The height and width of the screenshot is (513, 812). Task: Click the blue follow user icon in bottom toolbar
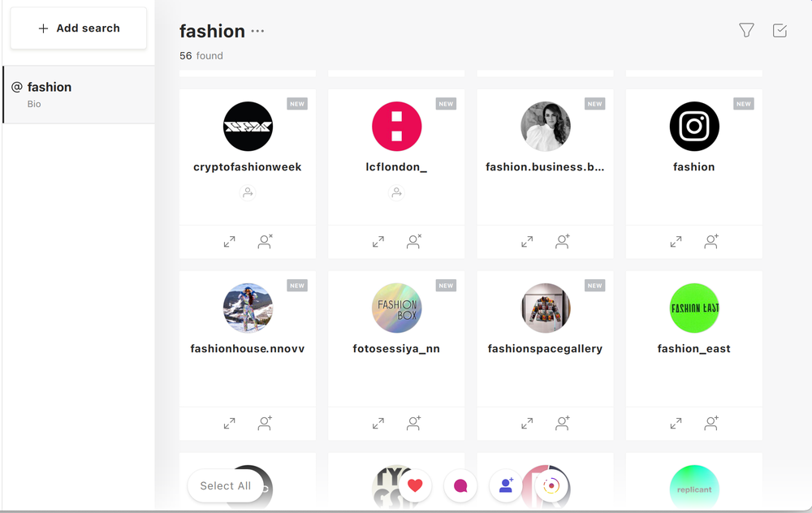click(x=506, y=485)
